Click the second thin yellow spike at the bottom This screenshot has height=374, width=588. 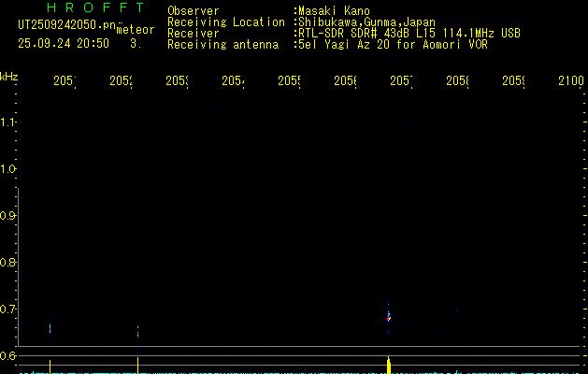(138, 366)
